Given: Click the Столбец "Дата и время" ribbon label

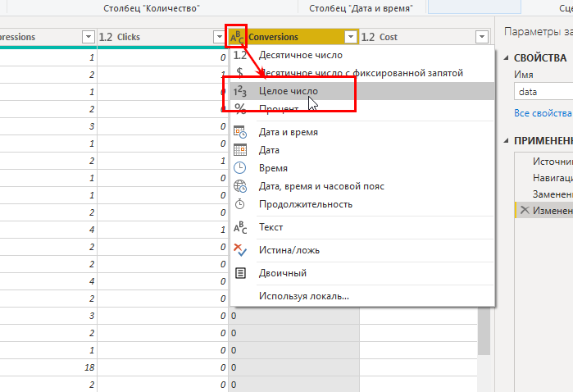Looking at the screenshot, I should (361, 8).
